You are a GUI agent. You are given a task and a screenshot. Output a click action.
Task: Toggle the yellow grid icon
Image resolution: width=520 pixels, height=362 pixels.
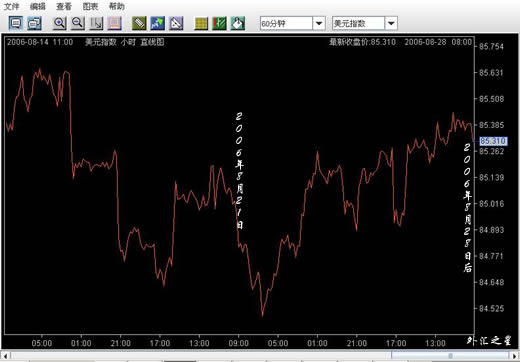point(201,23)
